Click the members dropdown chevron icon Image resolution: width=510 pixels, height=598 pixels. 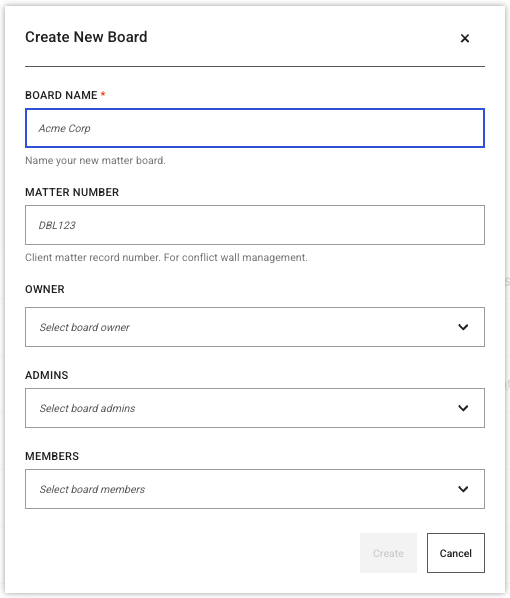coord(463,489)
